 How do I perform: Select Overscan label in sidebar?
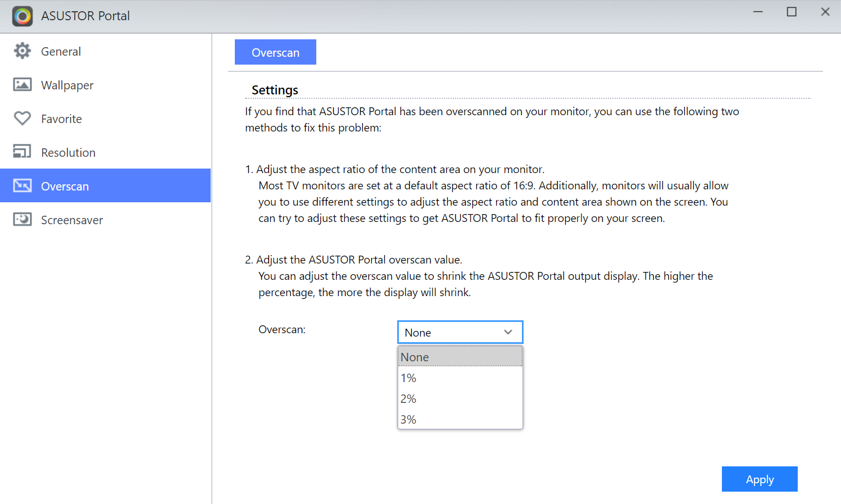pos(65,187)
